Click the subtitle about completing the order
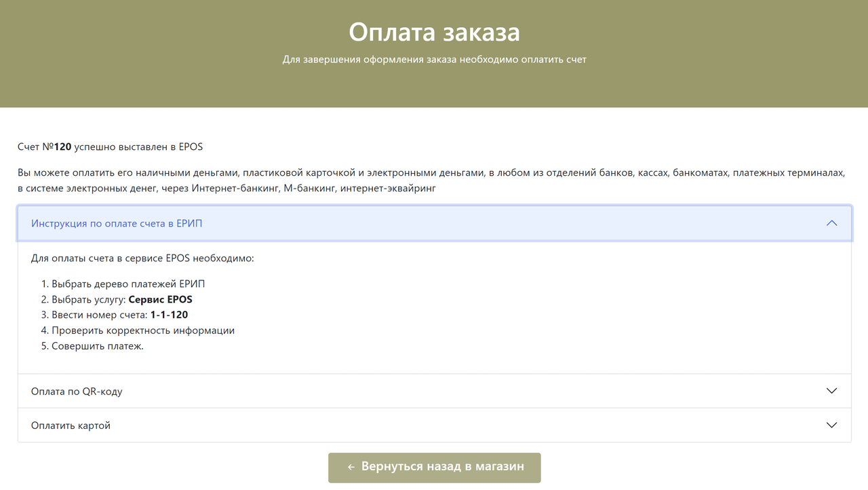This screenshot has height=490, width=868. pyautogui.click(x=434, y=60)
